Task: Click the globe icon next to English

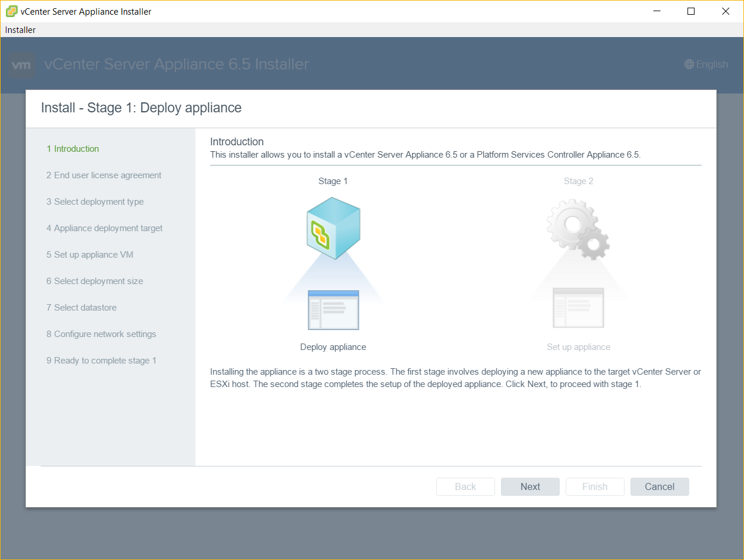Action: coord(689,65)
